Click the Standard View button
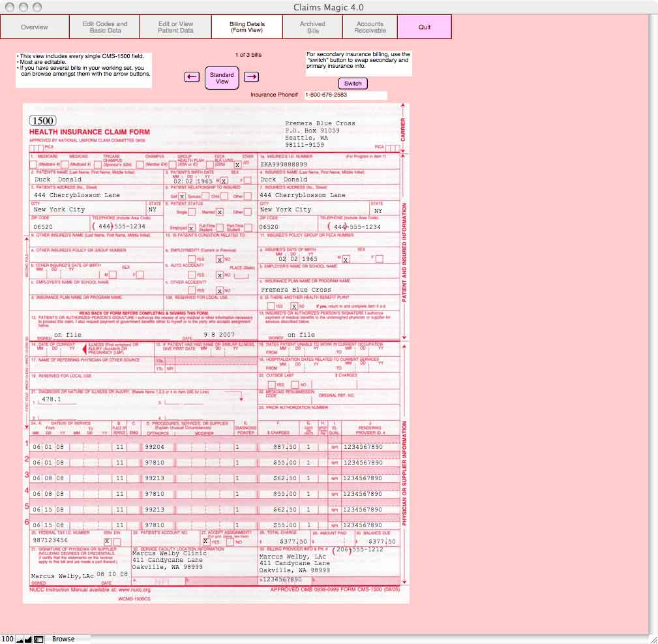Viewport: 658px width, 644px height. click(222, 78)
